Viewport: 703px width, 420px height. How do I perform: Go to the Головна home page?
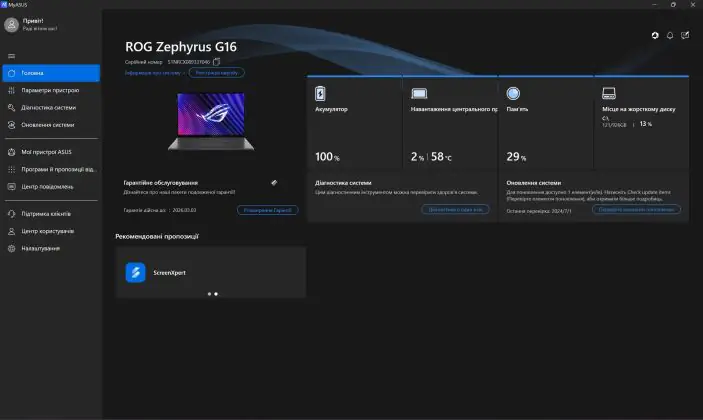(x=51, y=73)
